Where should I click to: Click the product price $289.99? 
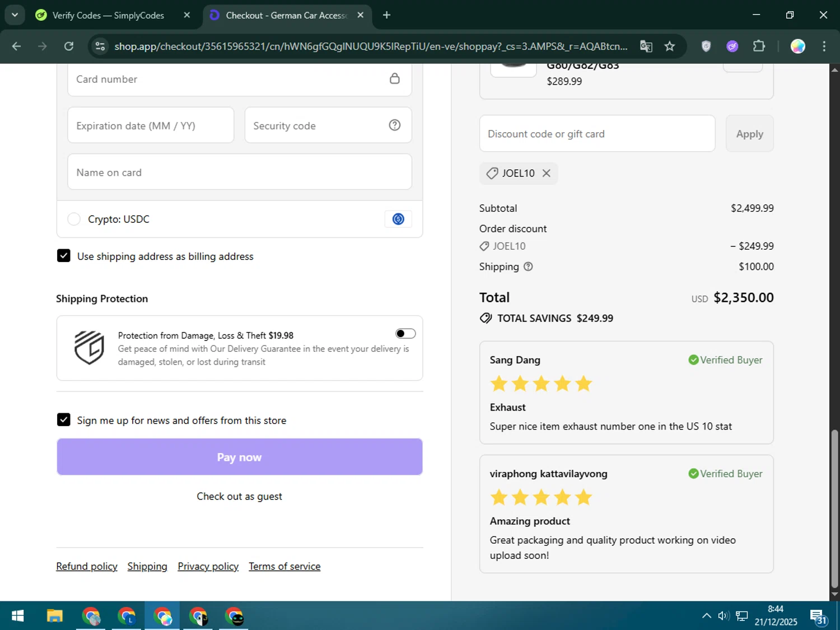point(564,81)
